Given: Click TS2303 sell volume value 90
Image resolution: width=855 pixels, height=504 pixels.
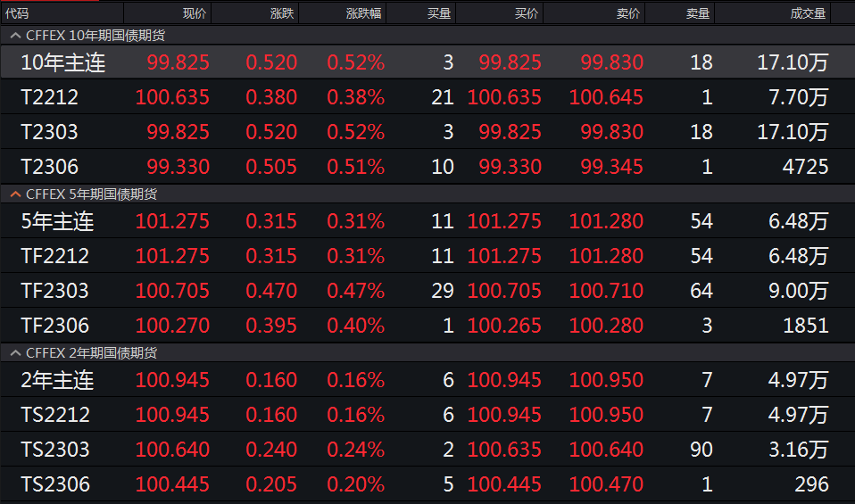Looking at the screenshot, I should click(701, 450).
